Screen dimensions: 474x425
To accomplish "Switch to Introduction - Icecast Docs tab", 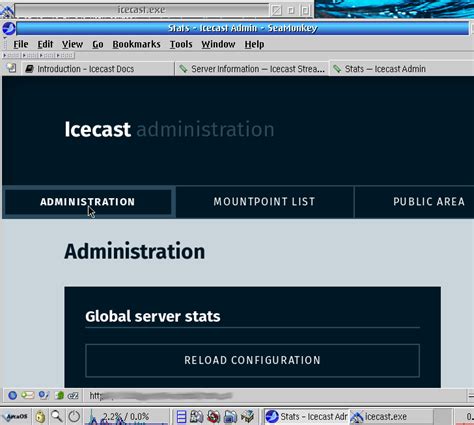I will (98, 69).
